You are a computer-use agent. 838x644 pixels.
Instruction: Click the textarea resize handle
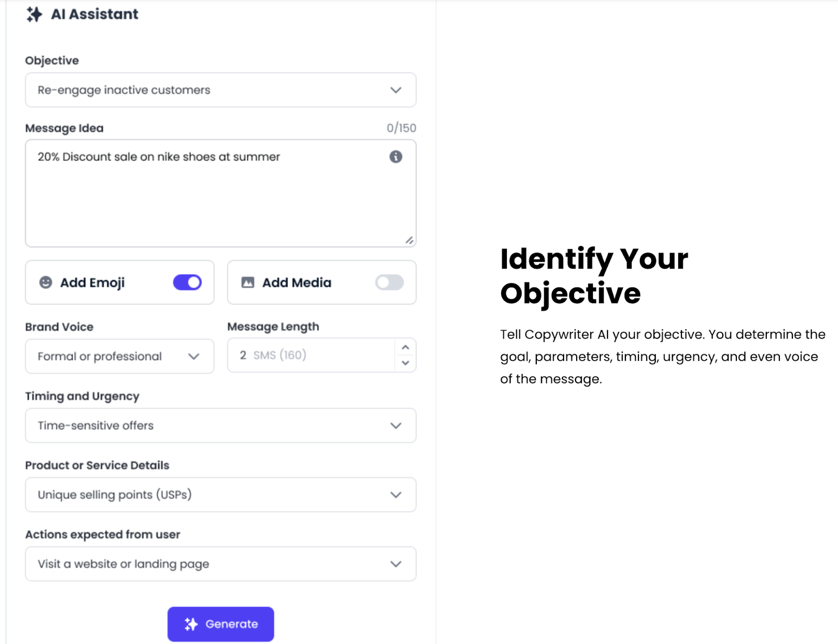409,240
